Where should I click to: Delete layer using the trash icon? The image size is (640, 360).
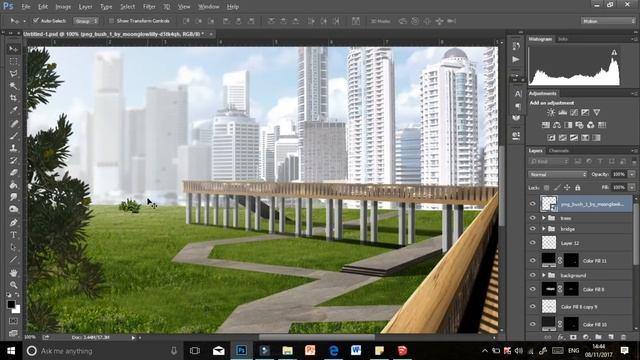[x=623, y=337]
